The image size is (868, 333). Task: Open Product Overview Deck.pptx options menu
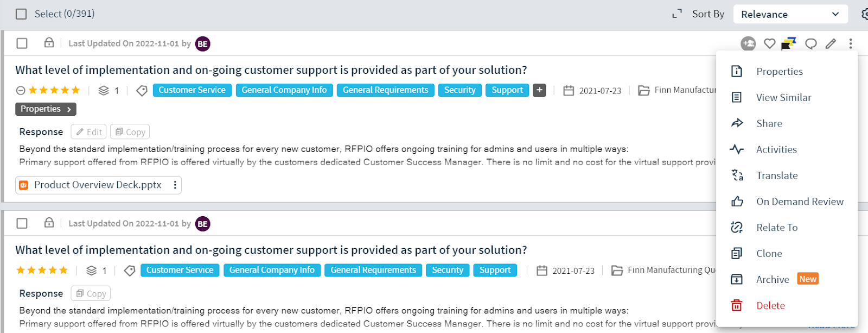(175, 185)
